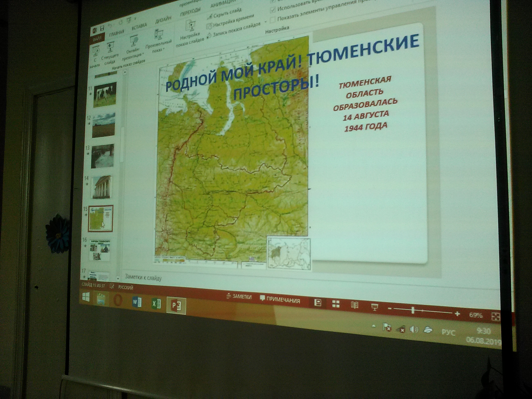Enable 'Показать элементы управления' checkbox
This screenshot has height=399, width=532.
coord(273,20)
